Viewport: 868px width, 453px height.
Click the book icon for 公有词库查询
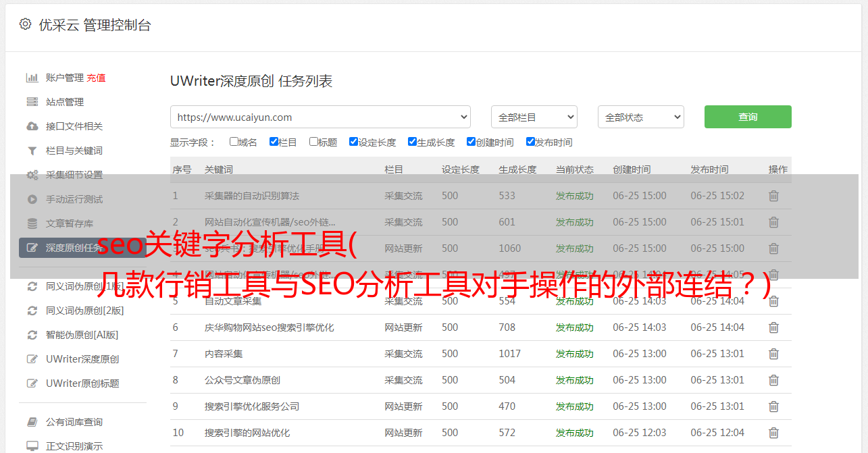pos(32,422)
